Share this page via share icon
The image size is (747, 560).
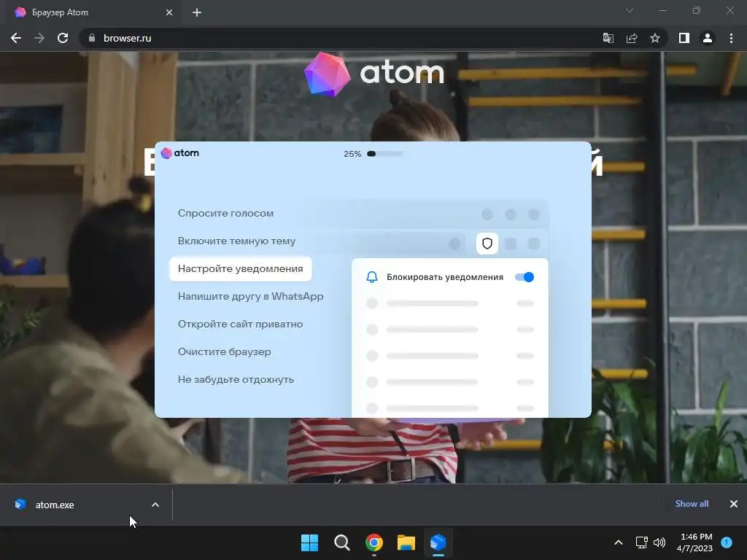coord(632,38)
